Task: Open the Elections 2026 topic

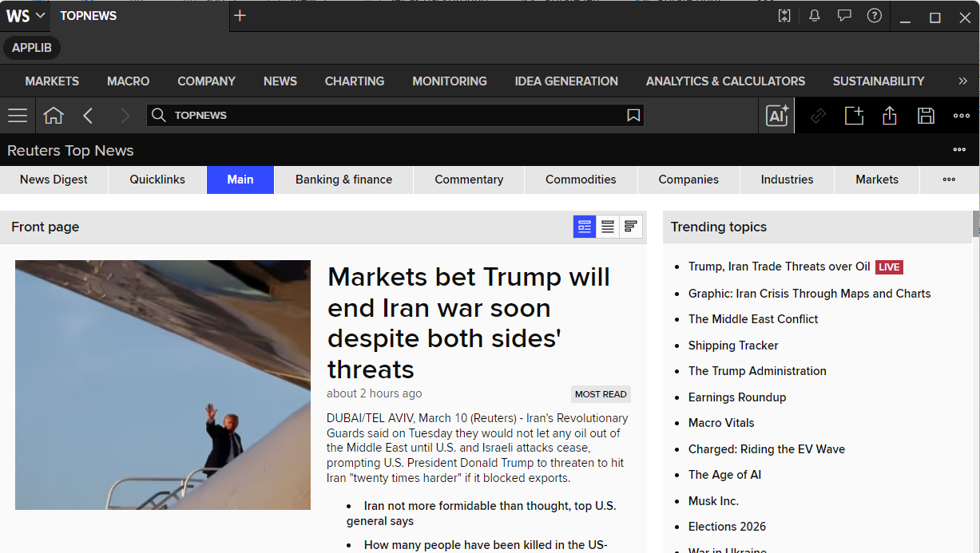Action: tap(727, 527)
